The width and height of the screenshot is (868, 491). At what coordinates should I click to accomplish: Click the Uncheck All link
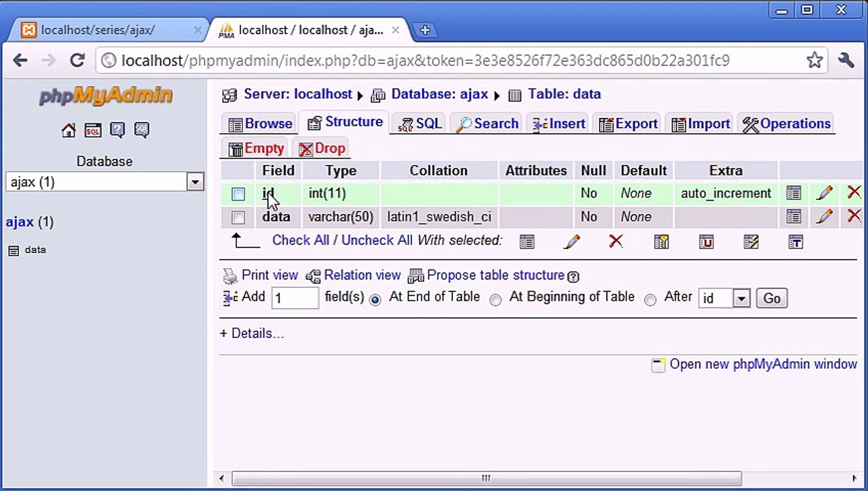(x=377, y=241)
